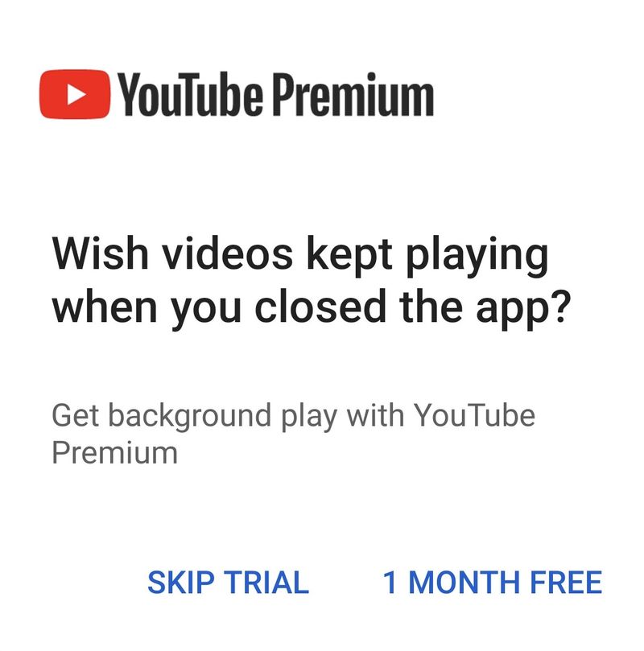Start the 1 MONTH FREE trial

(493, 583)
